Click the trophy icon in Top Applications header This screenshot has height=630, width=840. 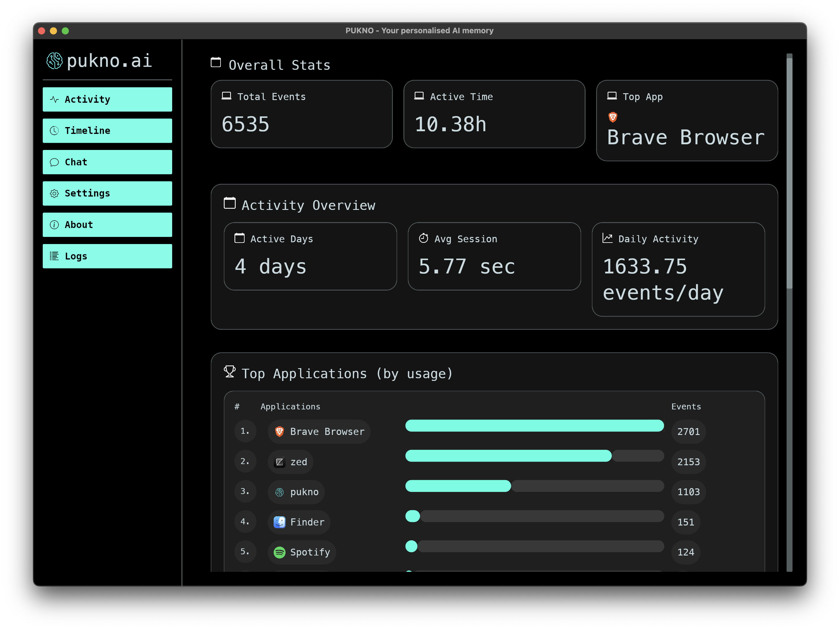tap(230, 372)
